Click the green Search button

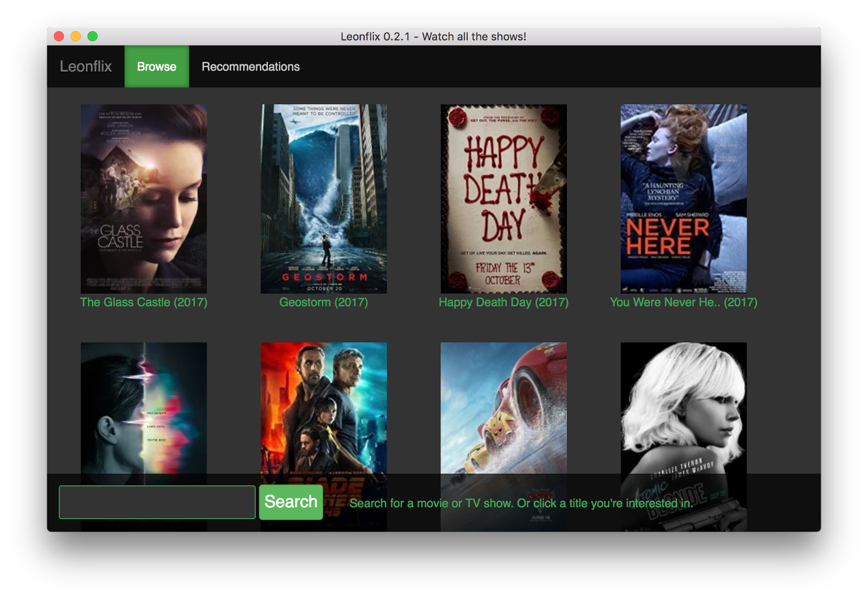click(x=291, y=502)
